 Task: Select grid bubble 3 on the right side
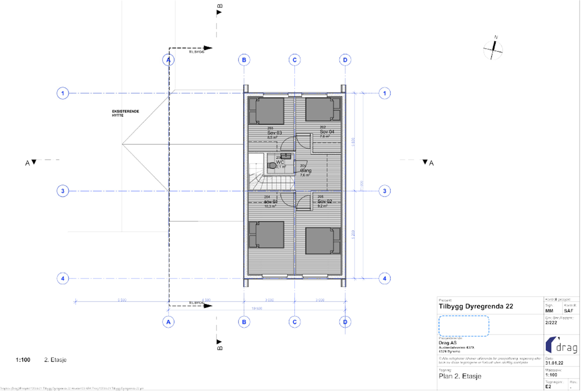coord(385,191)
